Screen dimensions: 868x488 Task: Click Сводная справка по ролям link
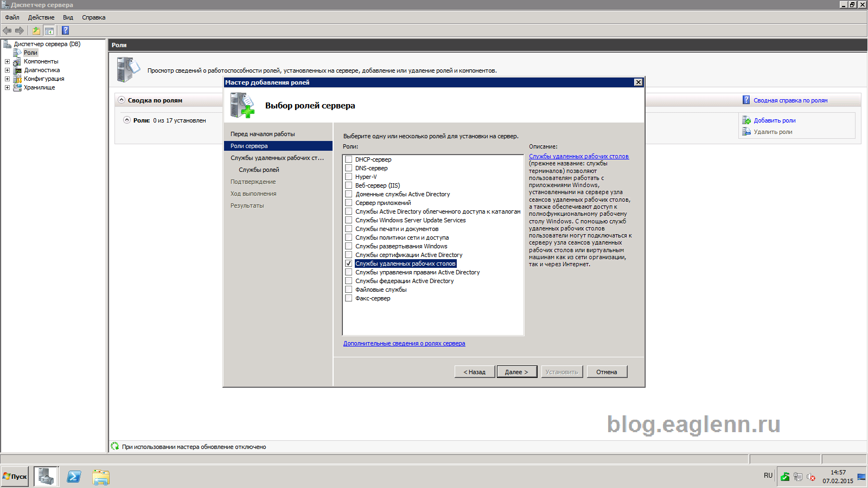pos(790,100)
